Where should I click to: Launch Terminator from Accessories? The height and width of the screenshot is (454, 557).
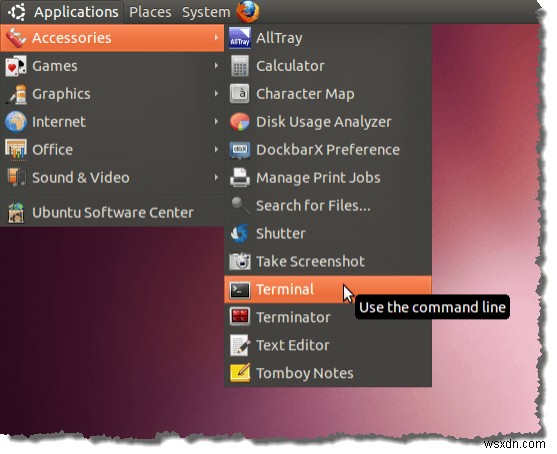[328, 317]
